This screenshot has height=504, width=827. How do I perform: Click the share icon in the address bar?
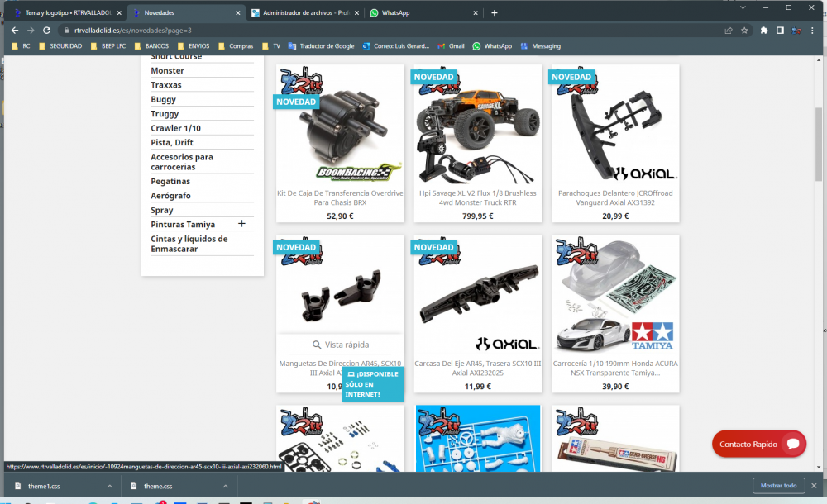click(x=727, y=29)
